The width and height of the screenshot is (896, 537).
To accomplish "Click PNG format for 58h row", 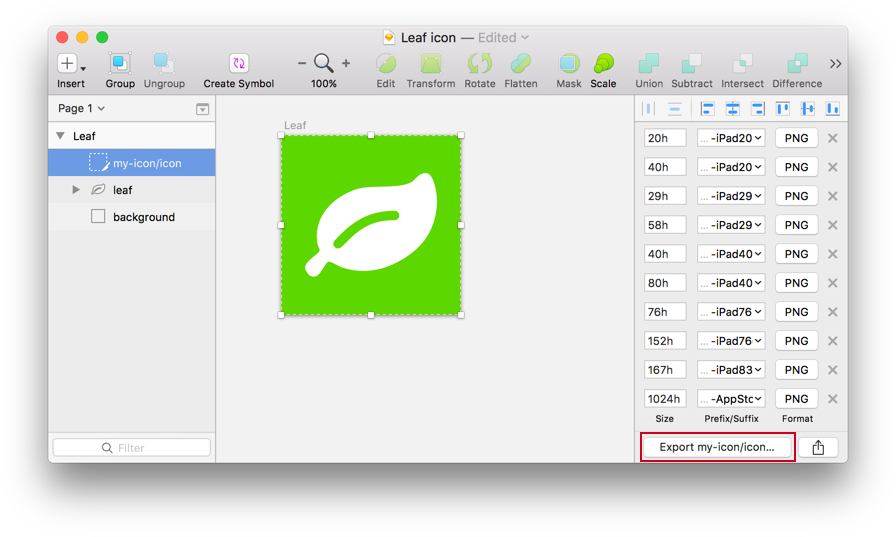I will (796, 225).
